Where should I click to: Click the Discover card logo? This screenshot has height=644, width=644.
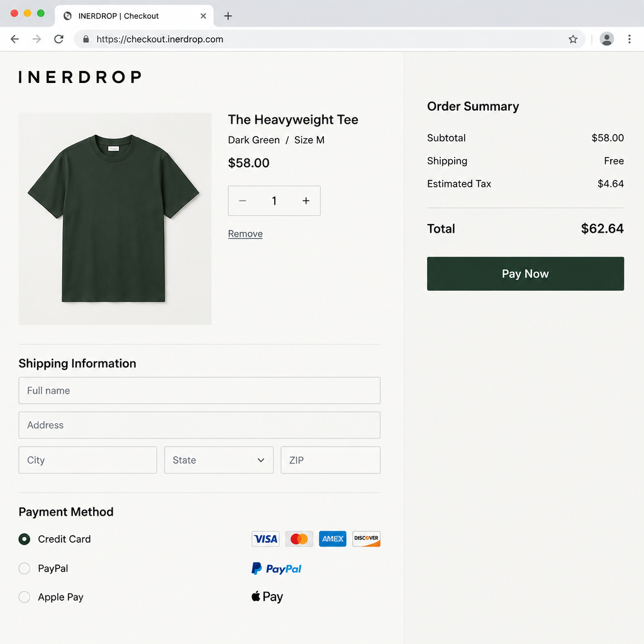(367, 538)
